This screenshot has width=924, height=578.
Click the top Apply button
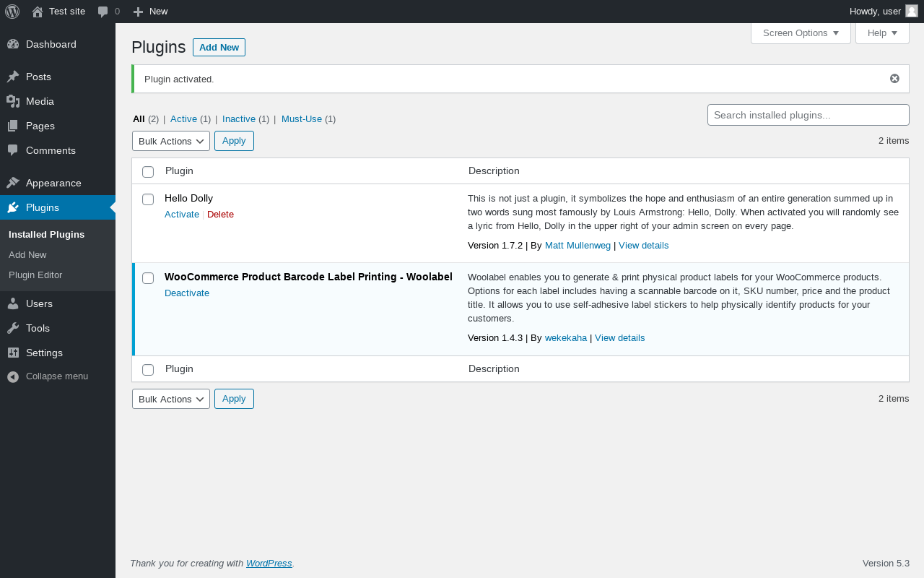pyautogui.click(x=234, y=141)
